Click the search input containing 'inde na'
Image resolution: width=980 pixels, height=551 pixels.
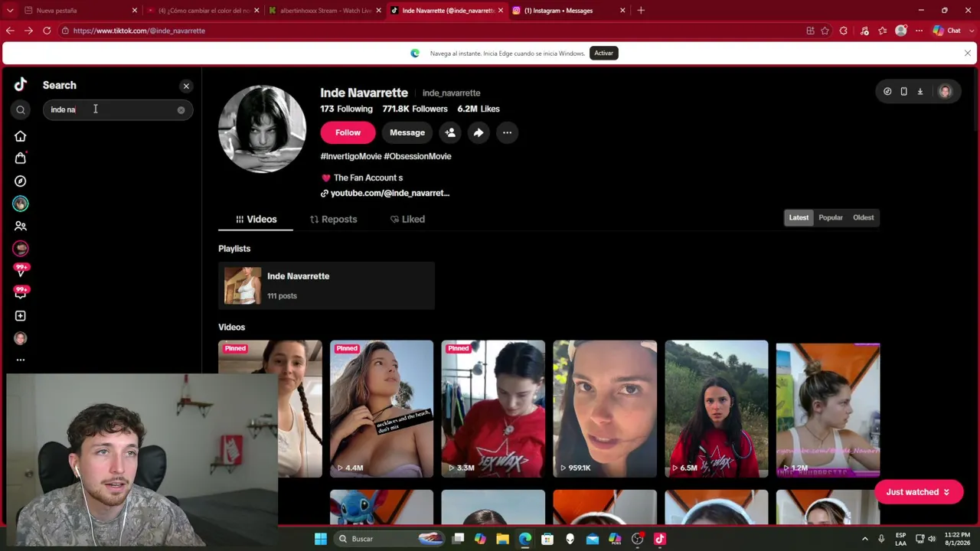click(x=117, y=109)
